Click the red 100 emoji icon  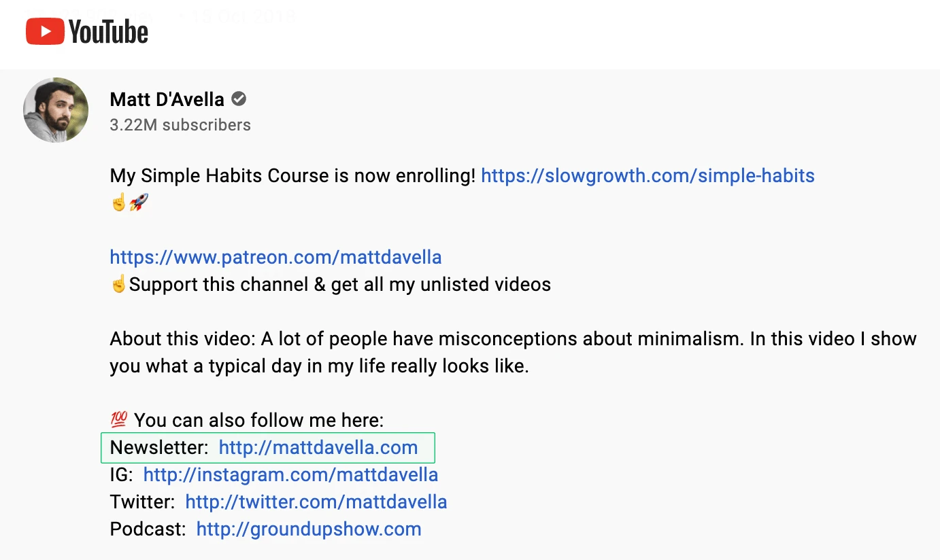(118, 420)
